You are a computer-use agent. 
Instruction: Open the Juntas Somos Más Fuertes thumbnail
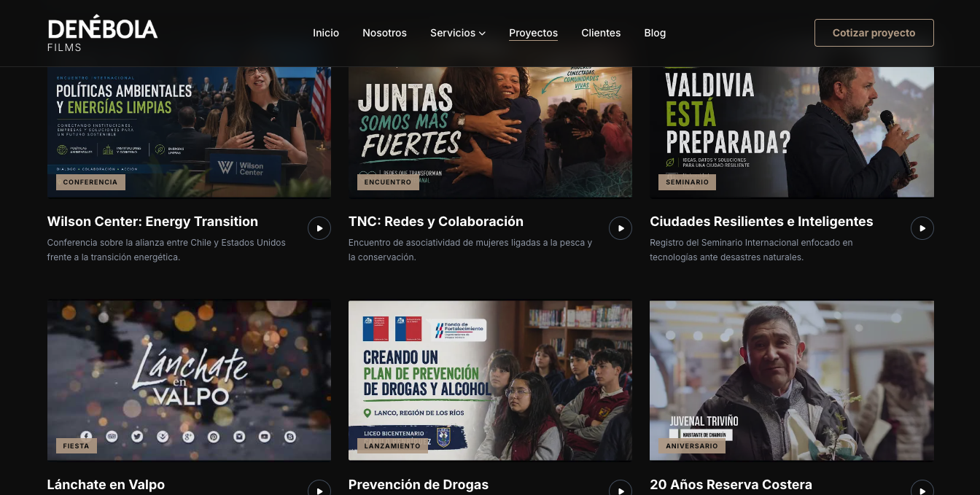[x=490, y=132]
